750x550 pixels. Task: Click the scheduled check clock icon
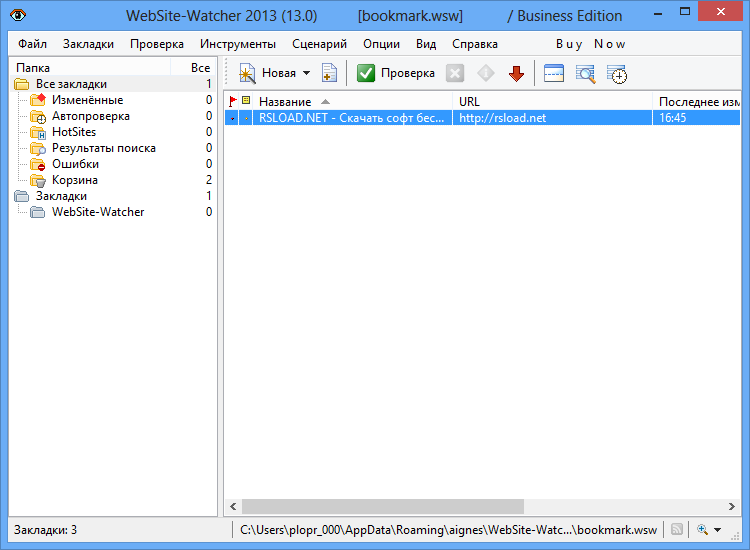(617, 73)
